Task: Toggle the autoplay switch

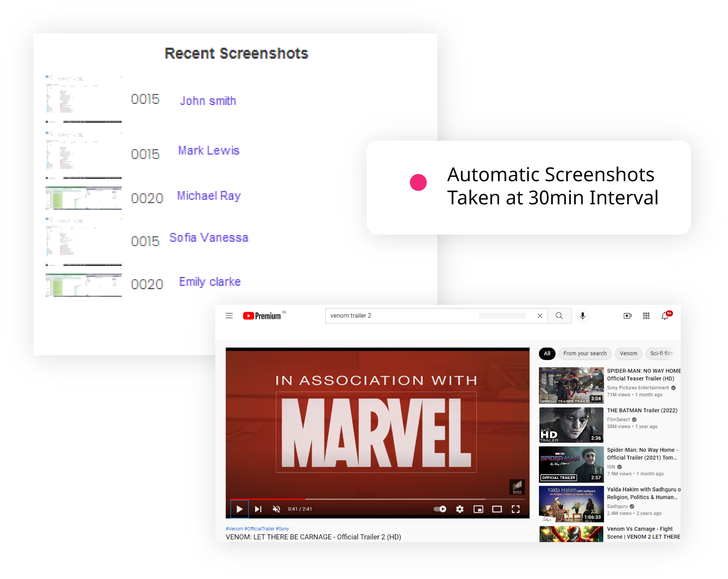Action: click(440, 509)
